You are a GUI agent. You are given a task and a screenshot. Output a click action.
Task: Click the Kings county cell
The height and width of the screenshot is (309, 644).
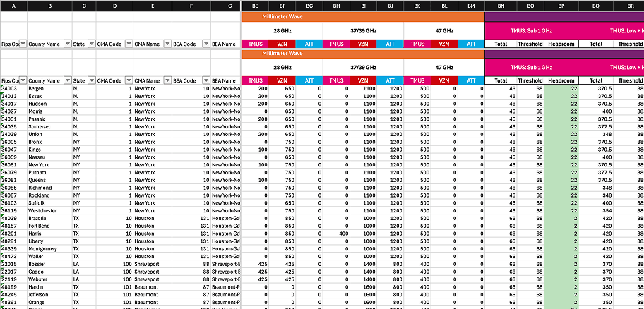(49, 150)
